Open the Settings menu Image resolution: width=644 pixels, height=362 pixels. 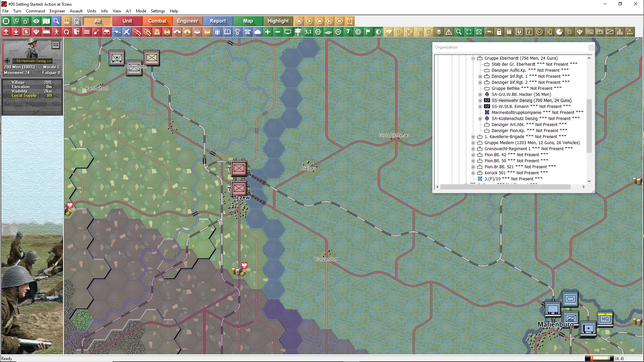[x=158, y=11]
